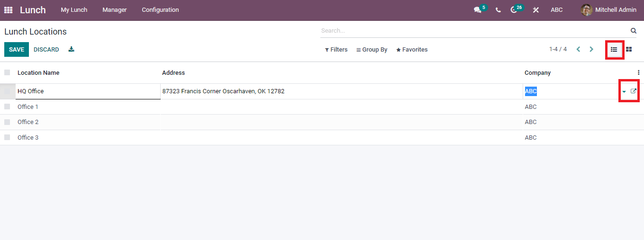This screenshot has height=240, width=644.
Task: Open company ABC external link icon
Action: 634,91
